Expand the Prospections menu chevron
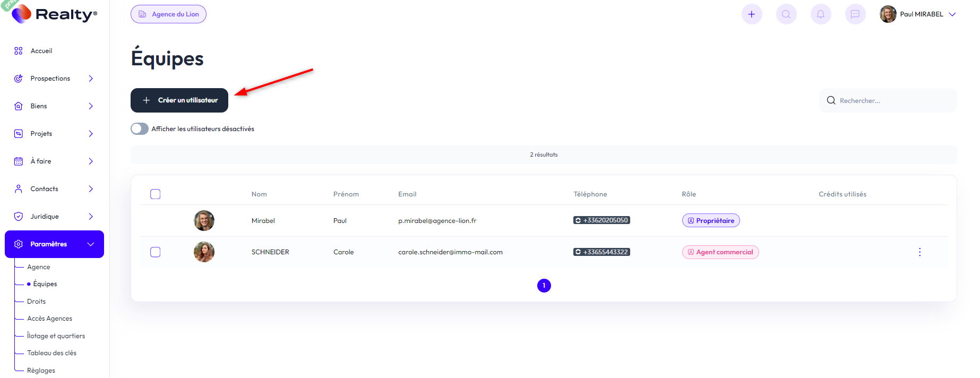Image resolution: width=980 pixels, height=378 pixels. (91, 79)
